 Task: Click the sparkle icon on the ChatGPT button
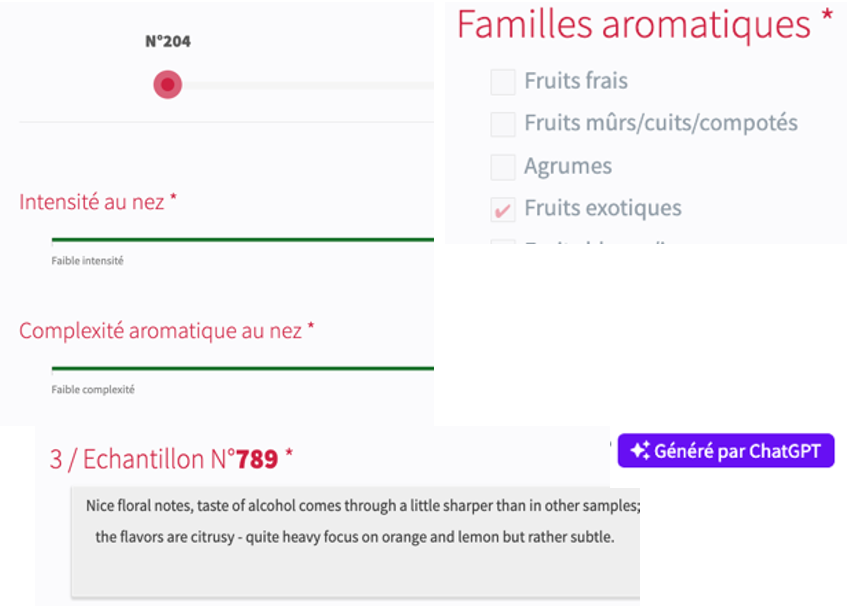tap(640, 451)
